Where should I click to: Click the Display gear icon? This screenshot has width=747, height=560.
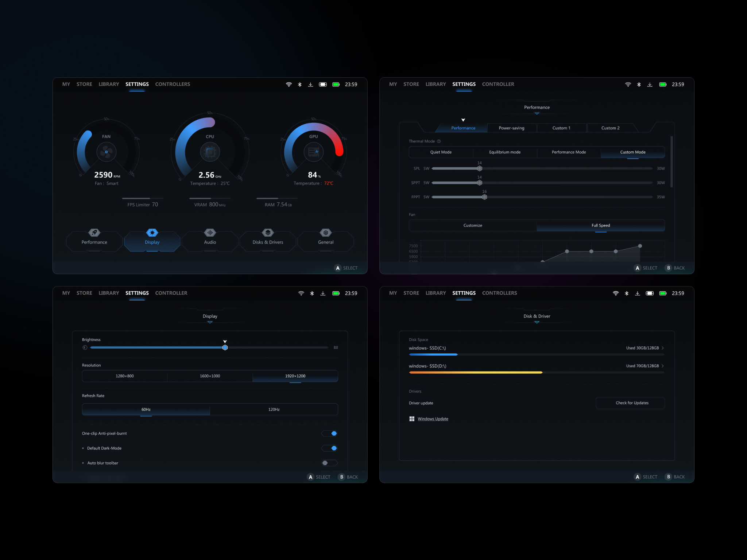(x=152, y=233)
